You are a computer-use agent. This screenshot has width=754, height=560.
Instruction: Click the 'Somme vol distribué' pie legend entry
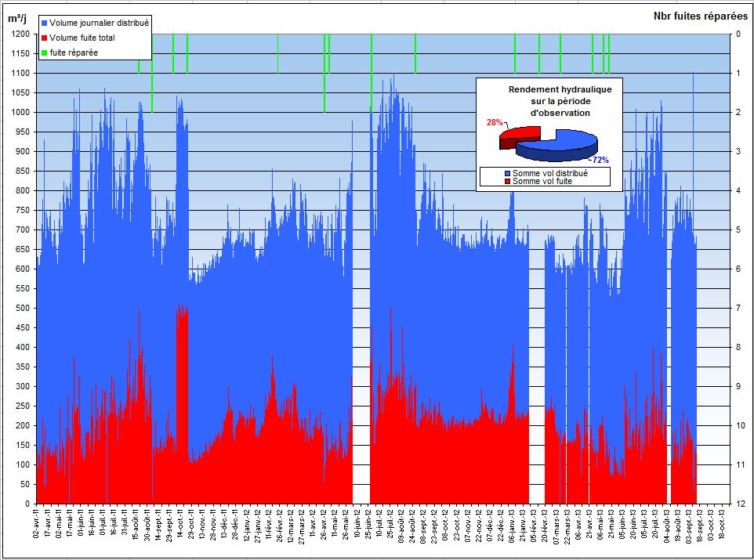[549, 172]
